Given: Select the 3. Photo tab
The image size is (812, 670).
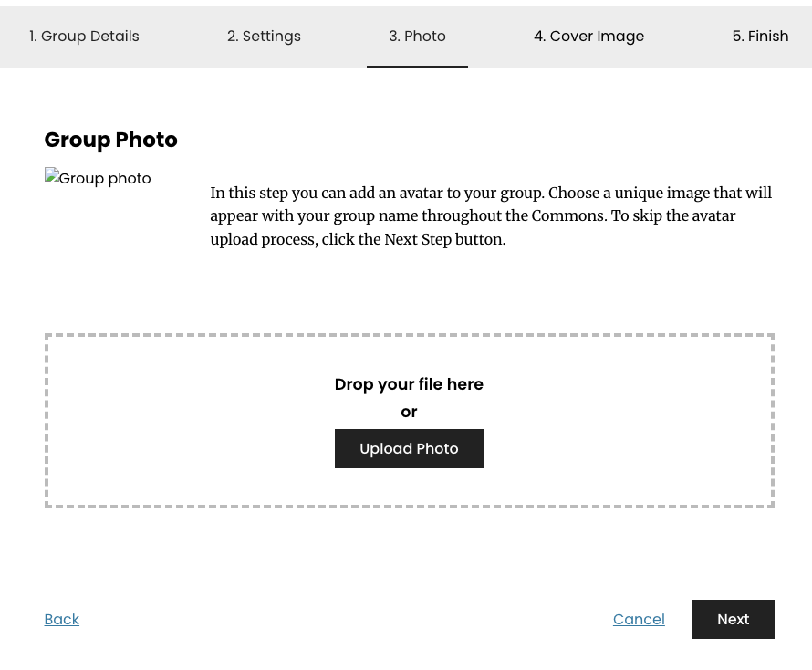Looking at the screenshot, I should tap(417, 37).
